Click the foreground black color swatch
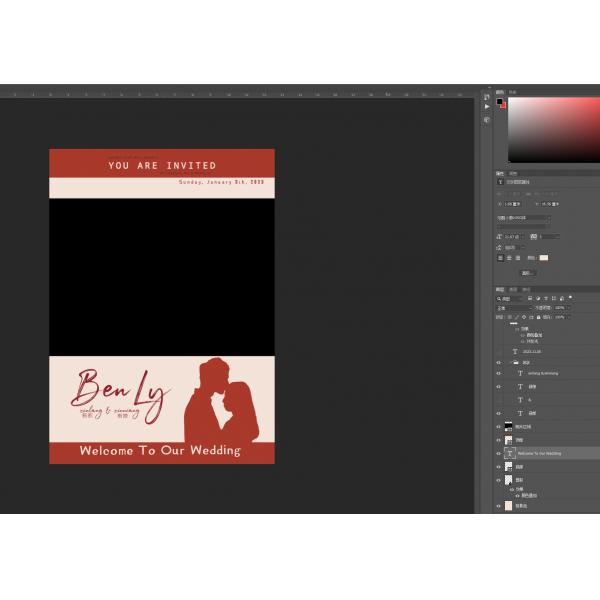The width and height of the screenshot is (600, 600). 500,102
